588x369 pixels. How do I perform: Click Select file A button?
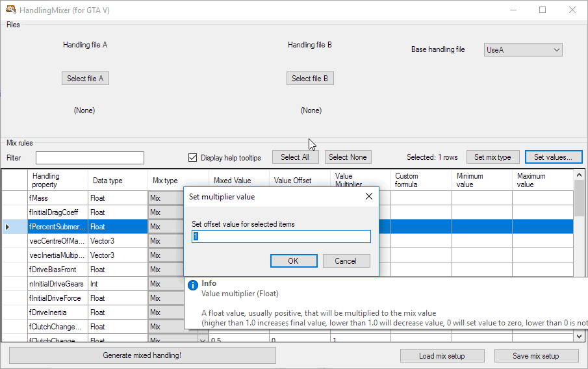(x=85, y=79)
